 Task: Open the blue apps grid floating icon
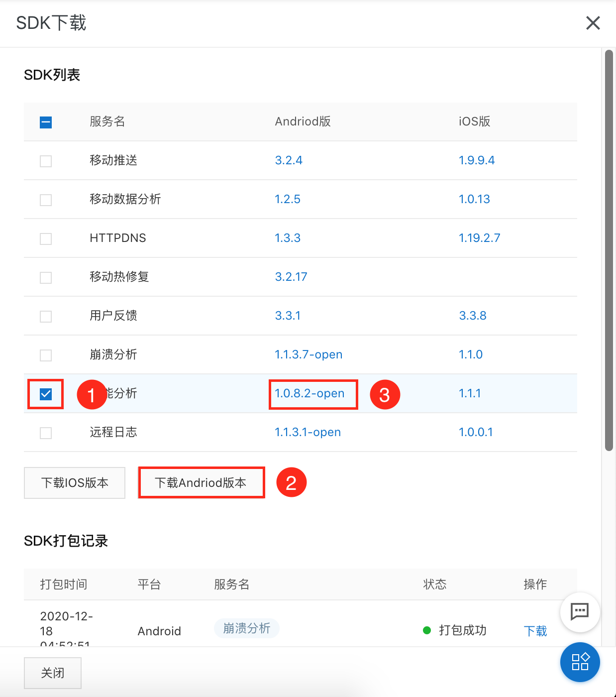pos(580,662)
